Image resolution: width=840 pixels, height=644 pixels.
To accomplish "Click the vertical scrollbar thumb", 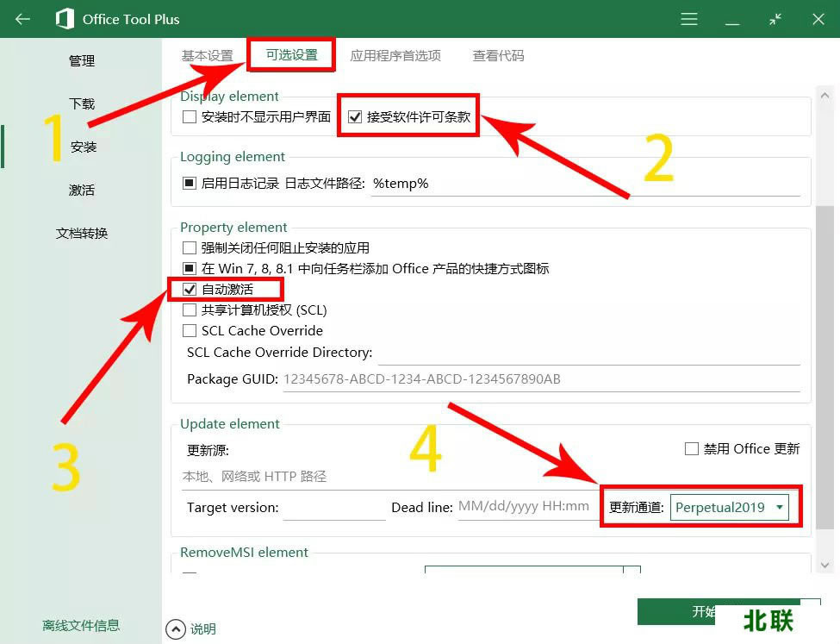I will pos(825,362).
